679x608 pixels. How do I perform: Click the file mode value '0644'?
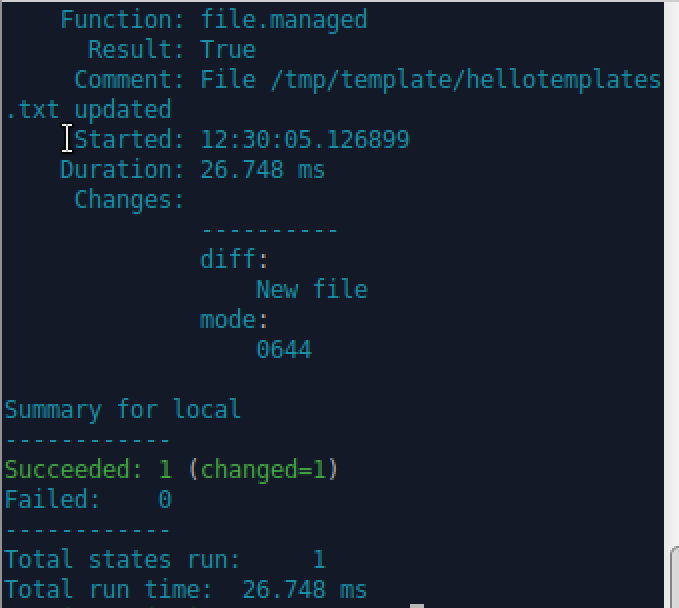284,350
